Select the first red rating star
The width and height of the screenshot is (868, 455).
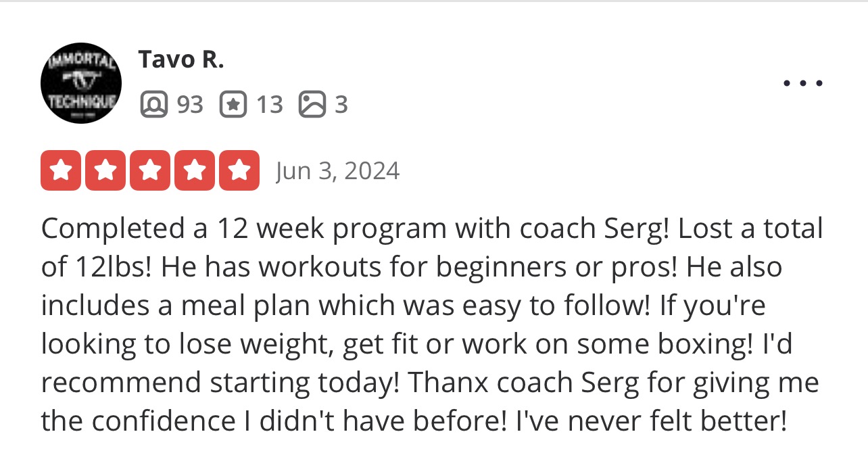61,170
